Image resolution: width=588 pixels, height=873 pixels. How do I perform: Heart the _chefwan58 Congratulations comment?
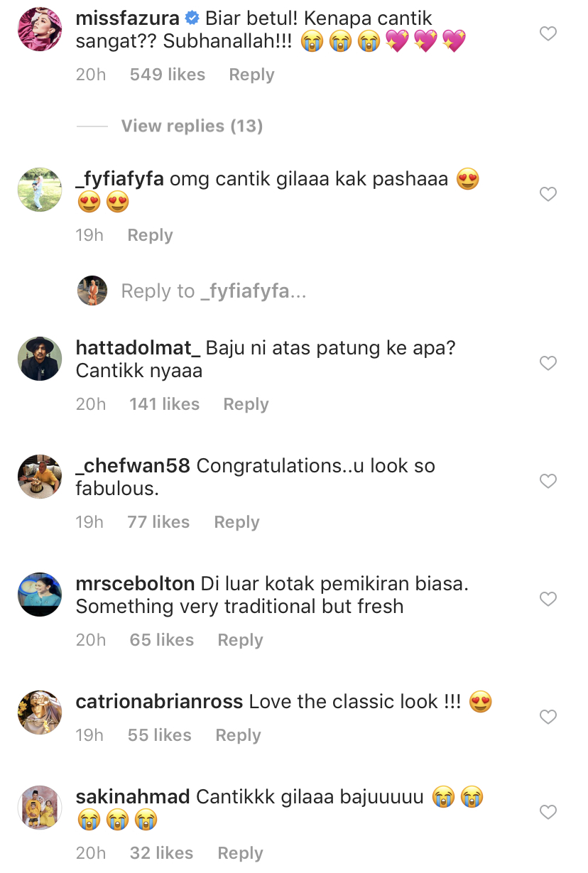pyautogui.click(x=548, y=481)
